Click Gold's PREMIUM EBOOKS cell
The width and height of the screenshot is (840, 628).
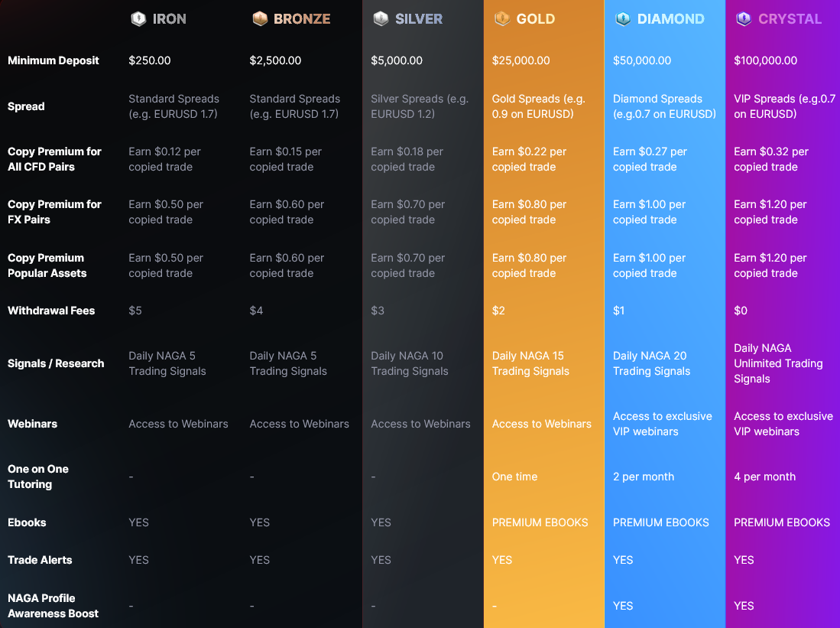point(540,522)
